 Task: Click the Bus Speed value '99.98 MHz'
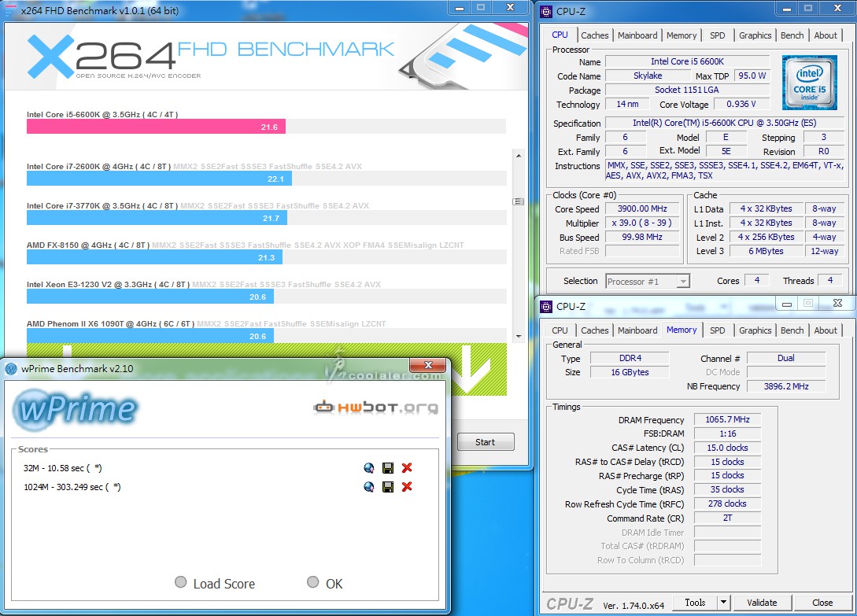pos(642,238)
